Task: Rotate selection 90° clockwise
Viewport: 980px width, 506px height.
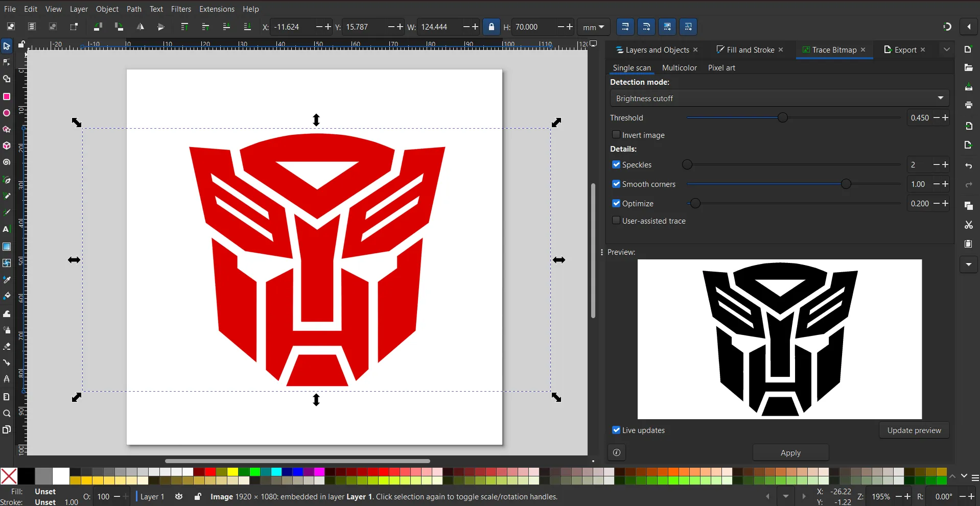Action: (x=119, y=27)
